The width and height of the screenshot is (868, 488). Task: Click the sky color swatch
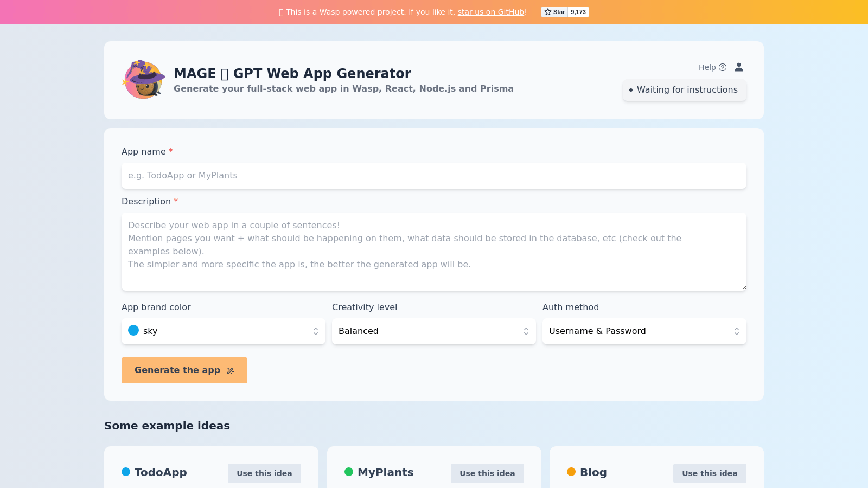pyautogui.click(x=133, y=330)
